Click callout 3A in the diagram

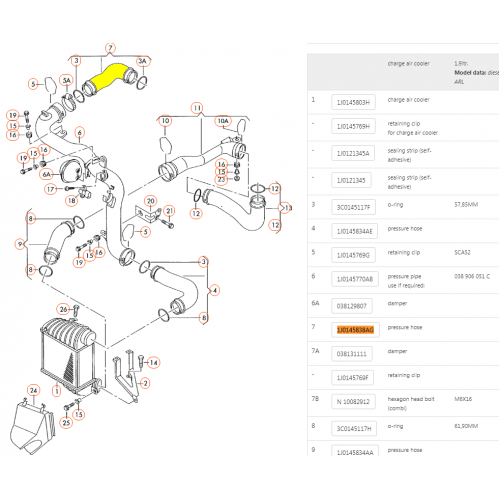click(142, 61)
